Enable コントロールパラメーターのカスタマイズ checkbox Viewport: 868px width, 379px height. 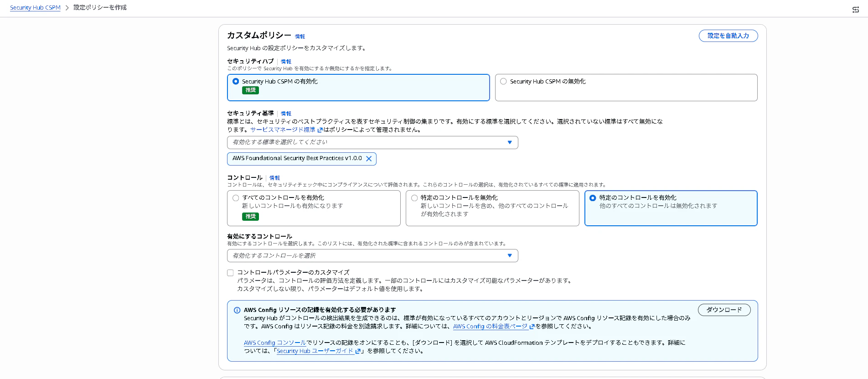click(x=230, y=273)
